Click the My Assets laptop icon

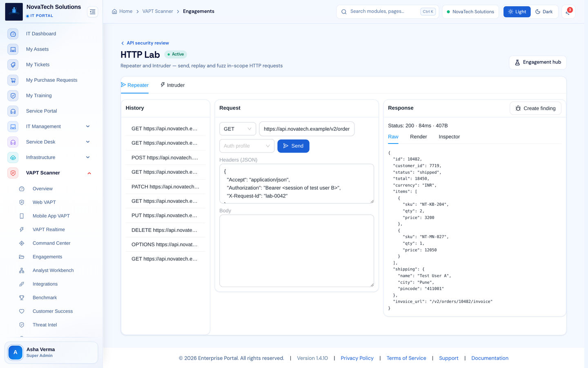point(13,49)
